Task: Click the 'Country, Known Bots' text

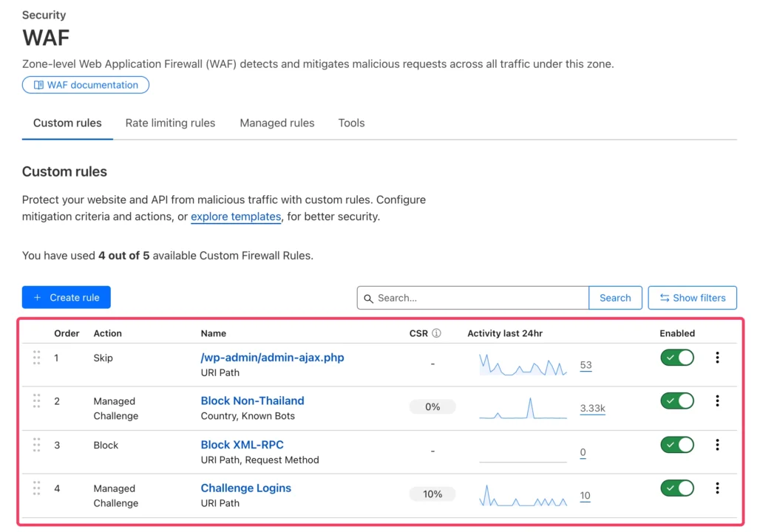Action: point(248,416)
